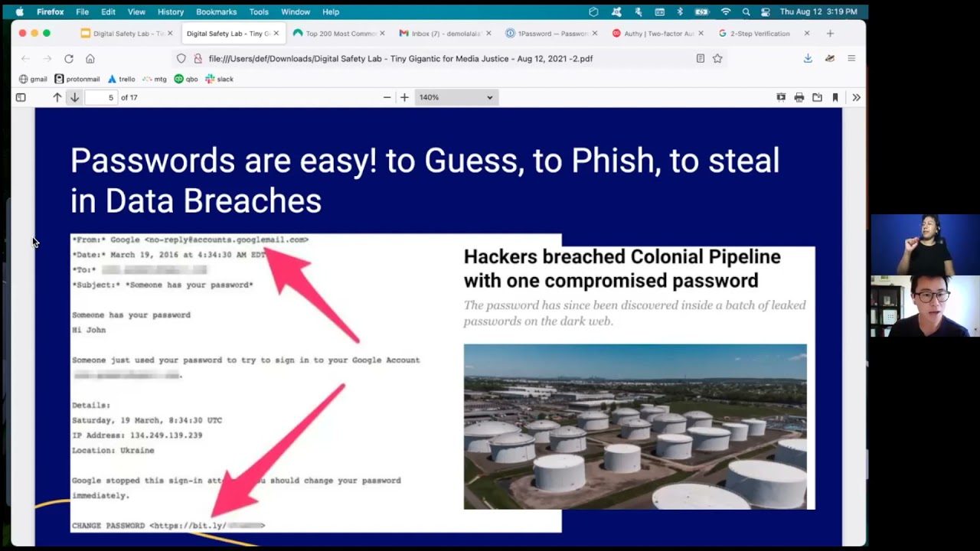
Task: Open the Tools menu
Action: coord(259,11)
